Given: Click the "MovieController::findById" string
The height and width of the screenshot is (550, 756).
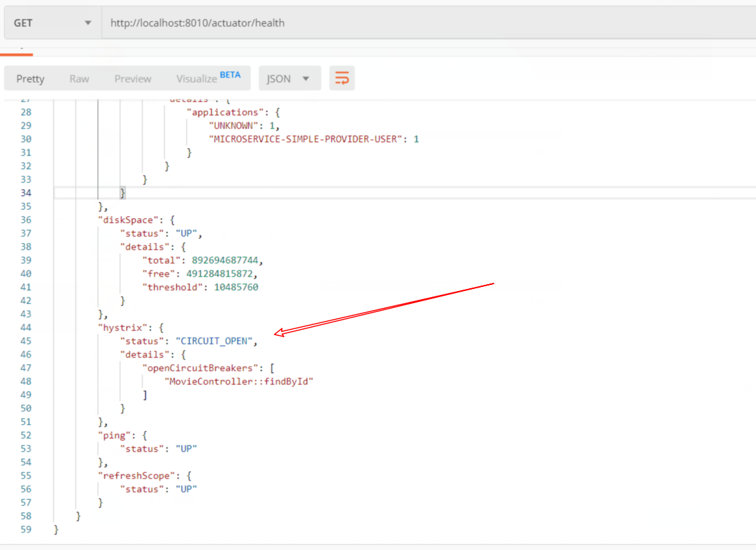Looking at the screenshot, I should (x=238, y=381).
